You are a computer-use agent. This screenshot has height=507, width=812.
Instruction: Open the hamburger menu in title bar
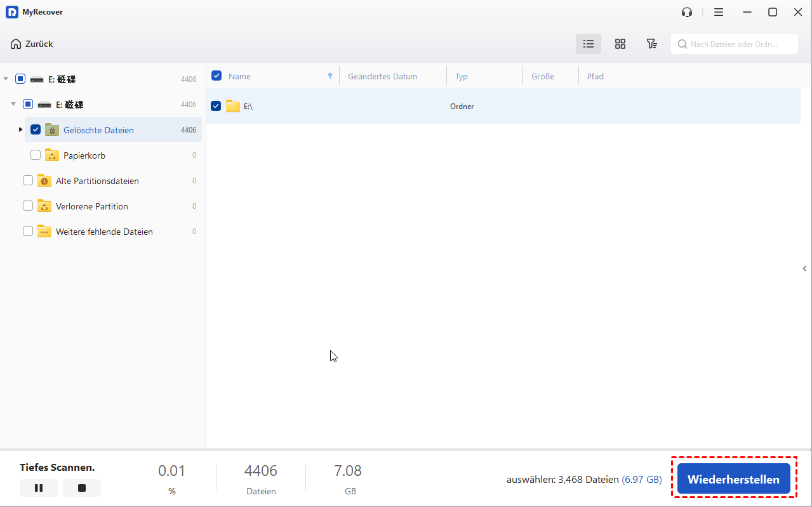(x=718, y=12)
